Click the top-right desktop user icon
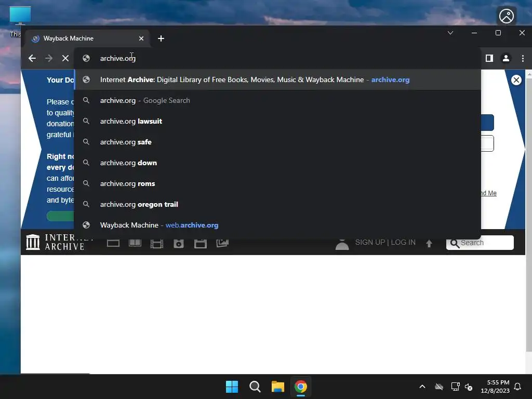This screenshot has height=399, width=532. pos(506,16)
